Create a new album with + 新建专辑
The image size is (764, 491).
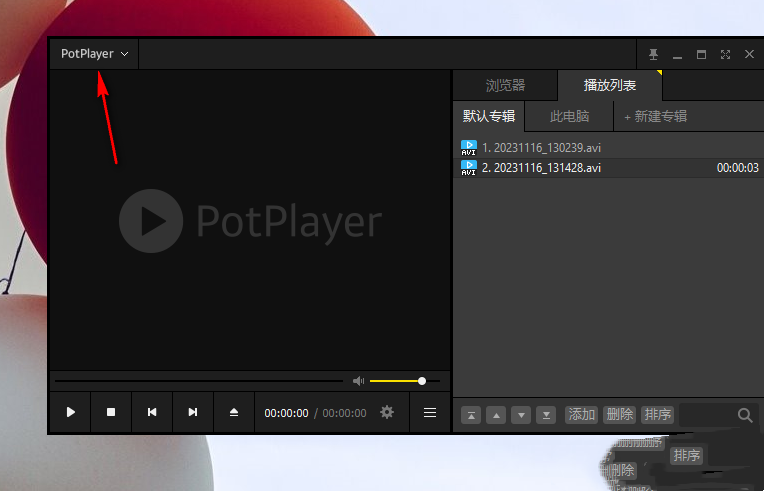tap(655, 116)
